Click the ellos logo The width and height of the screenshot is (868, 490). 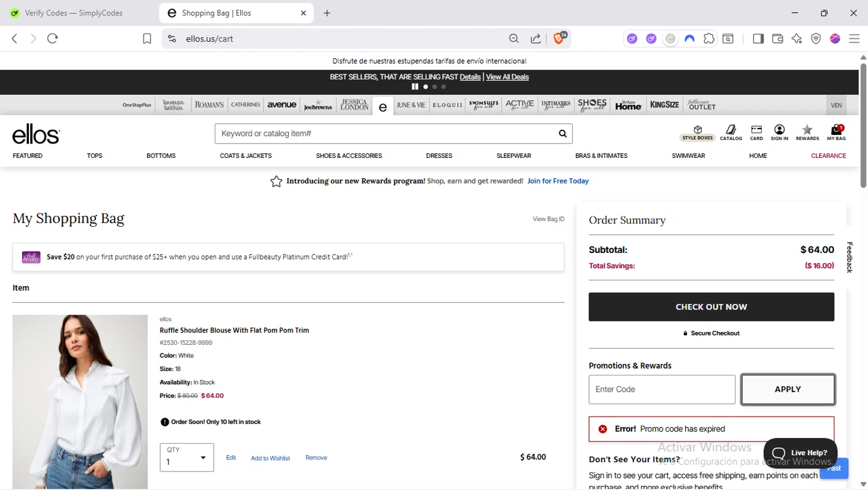[36, 134]
